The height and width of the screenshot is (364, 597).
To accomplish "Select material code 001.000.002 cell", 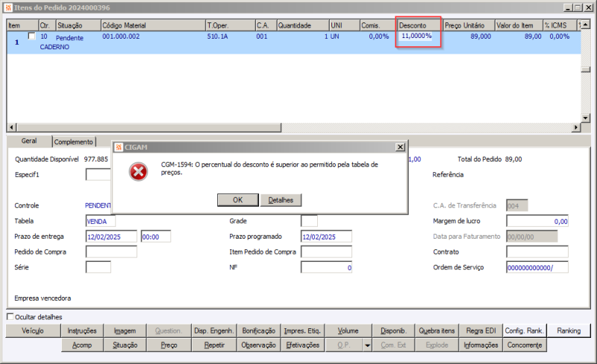I will [121, 36].
